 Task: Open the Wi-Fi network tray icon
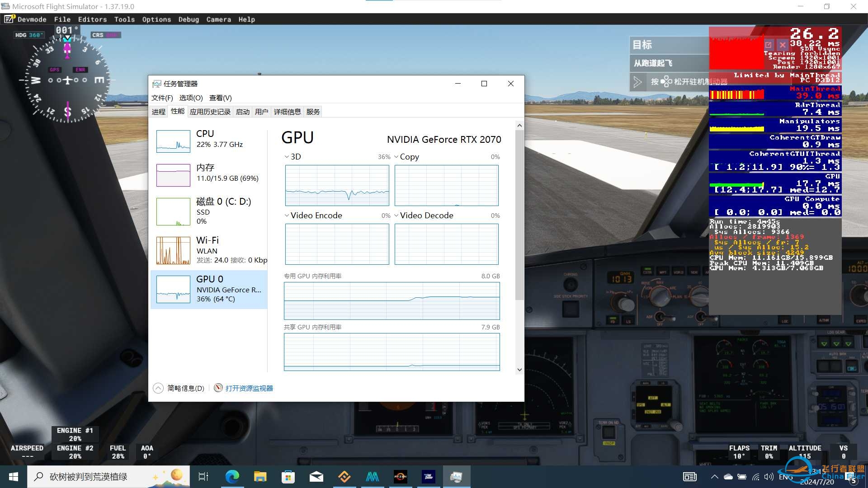[755, 477]
